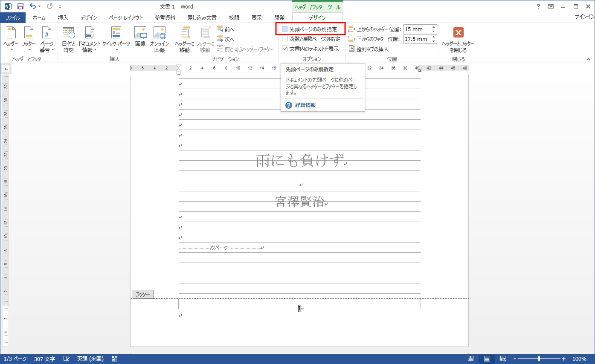This screenshot has width=595, height=364.
Task: Undo the last action
Action: [x=33, y=6]
